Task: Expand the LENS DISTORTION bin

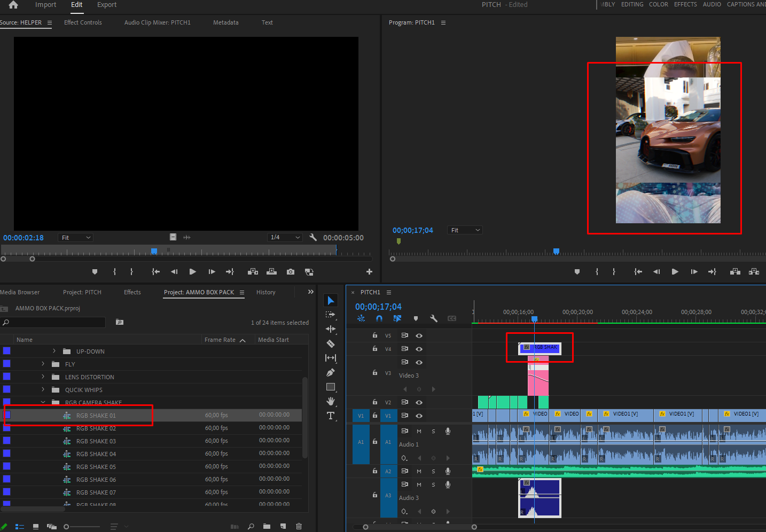Action: [43, 377]
